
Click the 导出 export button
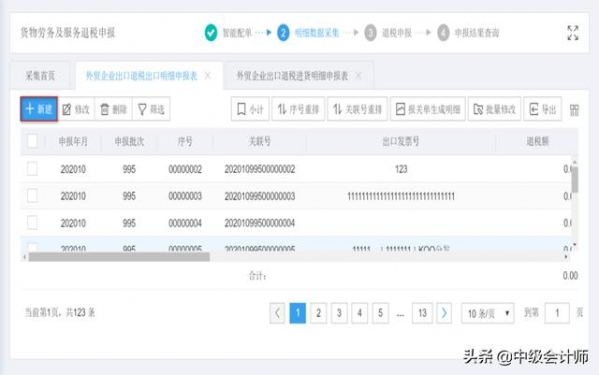(542, 110)
